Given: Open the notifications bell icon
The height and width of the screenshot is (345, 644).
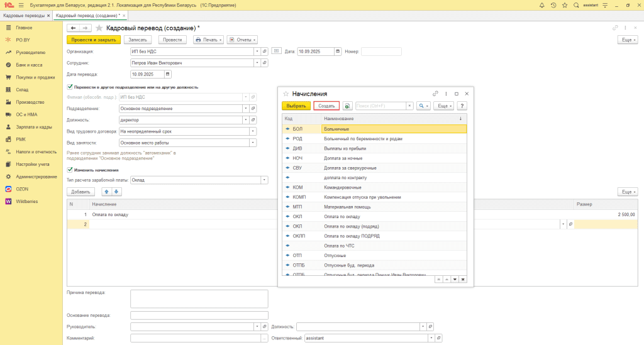Looking at the screenshot, I should [541, 5].
